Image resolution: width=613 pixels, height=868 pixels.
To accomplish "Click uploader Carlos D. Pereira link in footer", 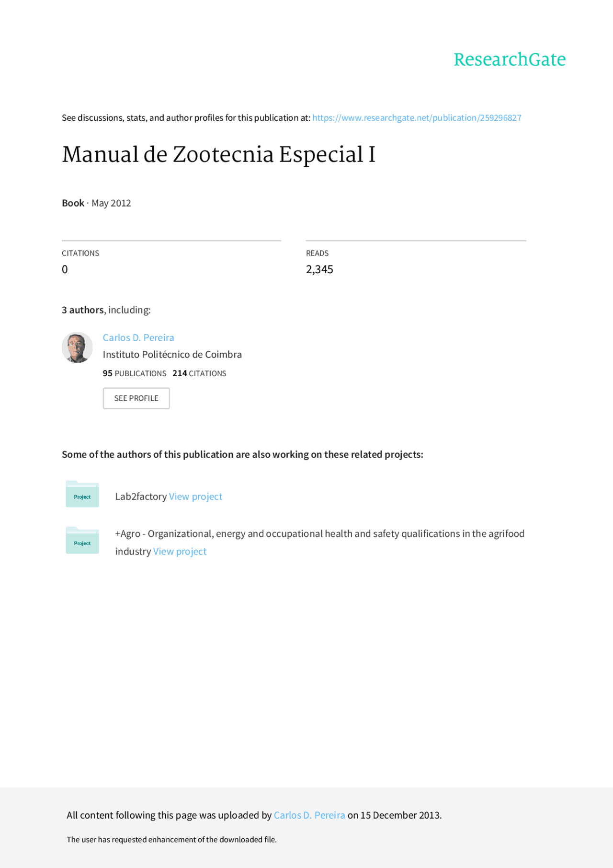I will [309, 815].
